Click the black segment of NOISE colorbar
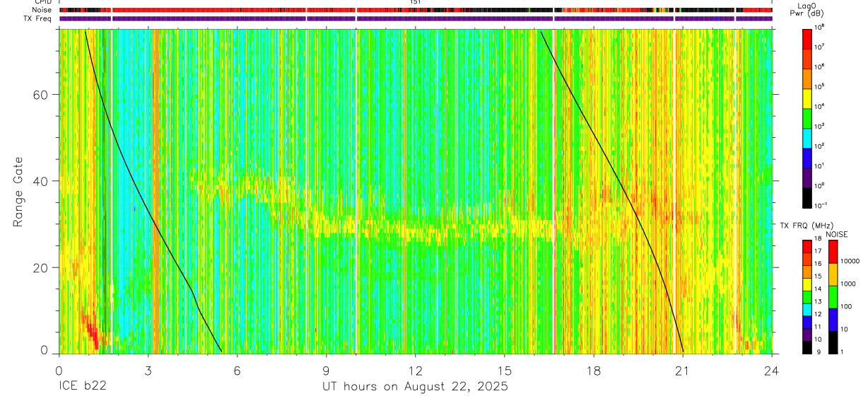Screen dimensions: 868x401 833,342
